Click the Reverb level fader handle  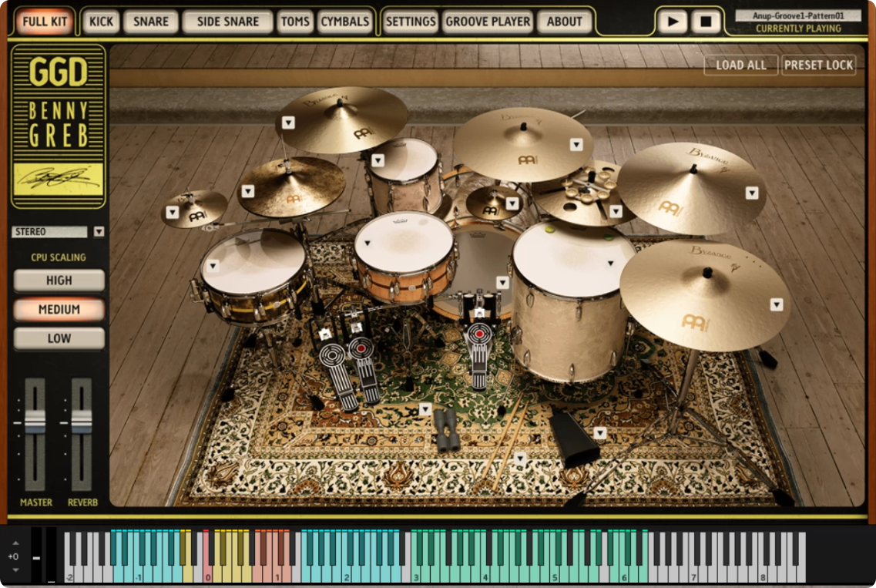[x=81, y=422]
